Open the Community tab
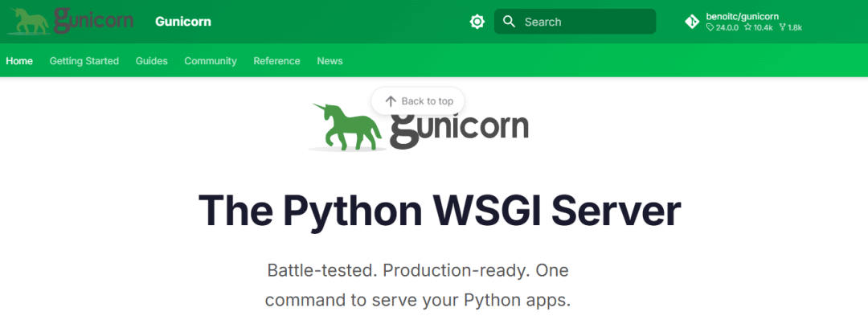Image resolution: width=868 pixels, height=316 pixels. coord(211,61)
